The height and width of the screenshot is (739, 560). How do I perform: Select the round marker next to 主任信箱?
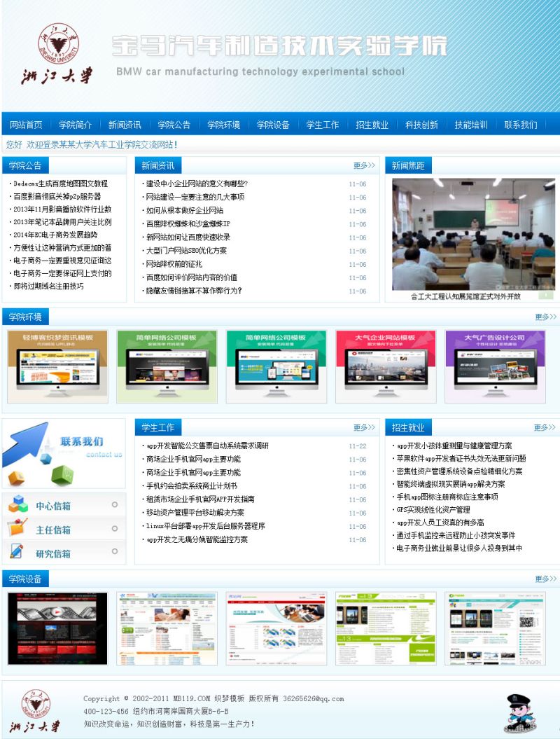[x=114, y=529]
